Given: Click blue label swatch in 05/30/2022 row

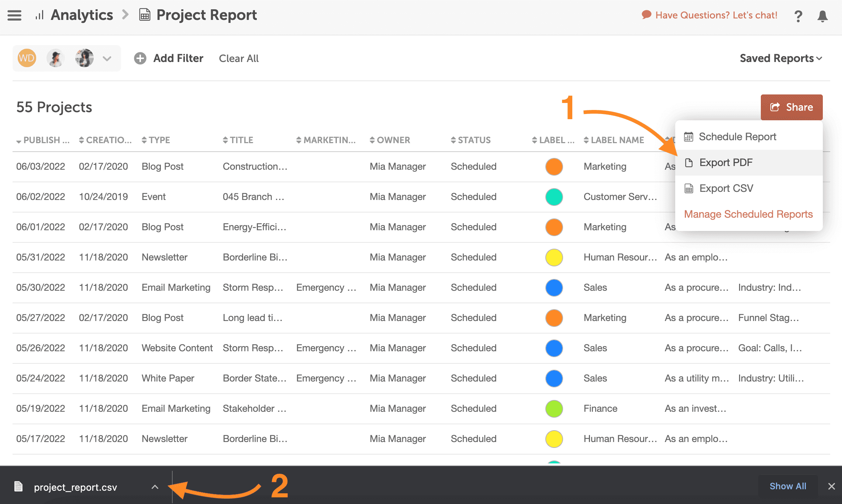Looking at the screenshot, I should (554, 287).
